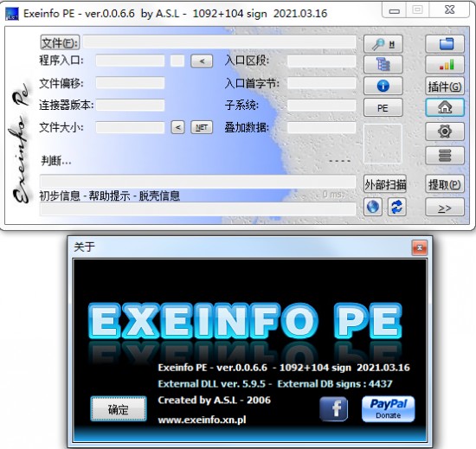The width and height of the screenshot is (476, 449).
Task: Click the stacked lines menu icon button
Action: tap(445, 156)
